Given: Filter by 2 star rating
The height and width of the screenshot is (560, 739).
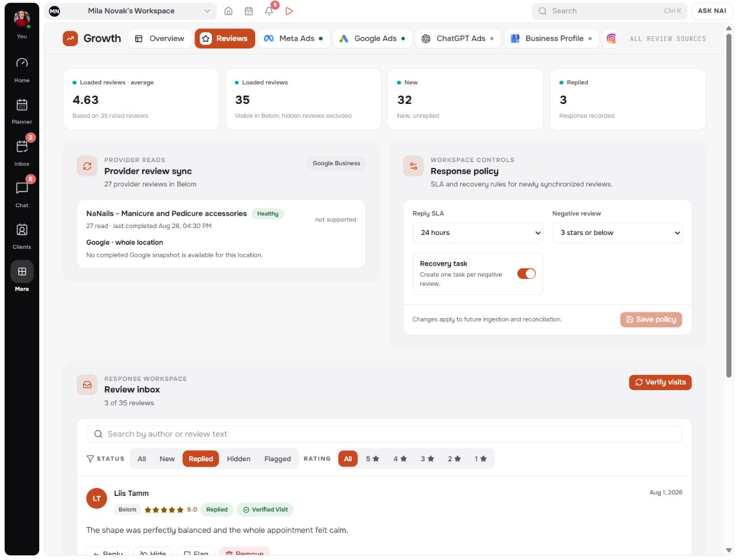Looking at the screenshot, I should pyautogui.click(x=454, y=459).
